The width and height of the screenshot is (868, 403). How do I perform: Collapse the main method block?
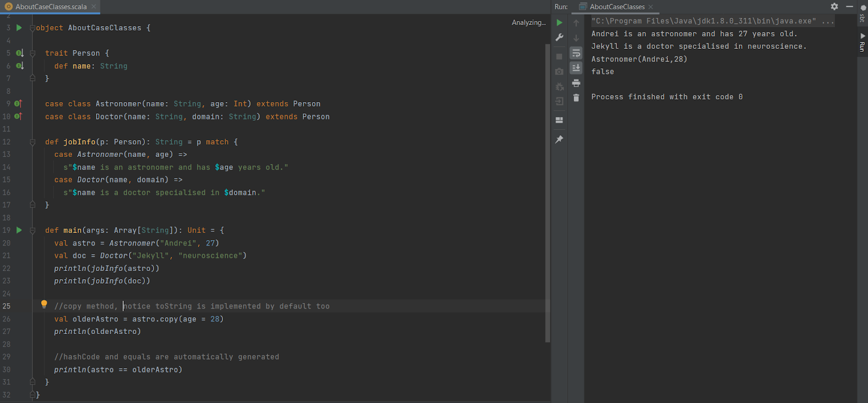[32, 230]
